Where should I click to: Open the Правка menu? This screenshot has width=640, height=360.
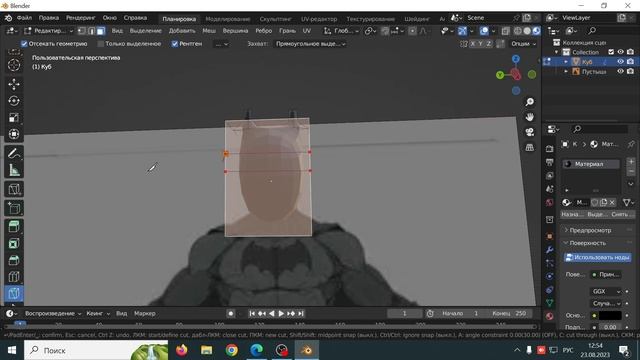(x=49, y=18)
